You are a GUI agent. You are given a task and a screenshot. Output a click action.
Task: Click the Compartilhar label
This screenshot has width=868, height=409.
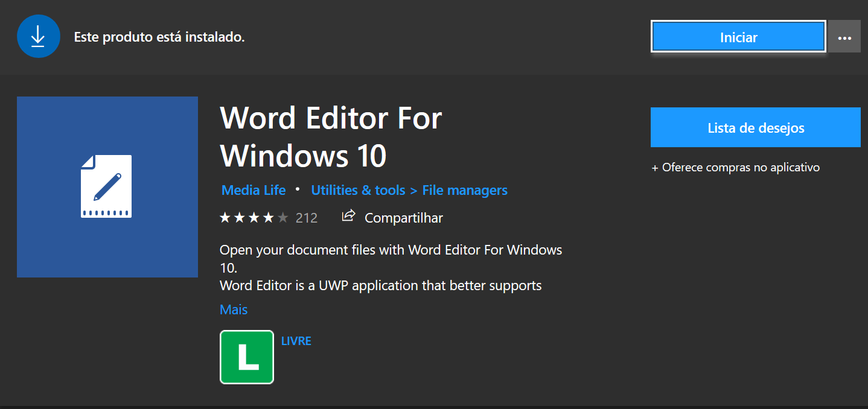(404, 218)
